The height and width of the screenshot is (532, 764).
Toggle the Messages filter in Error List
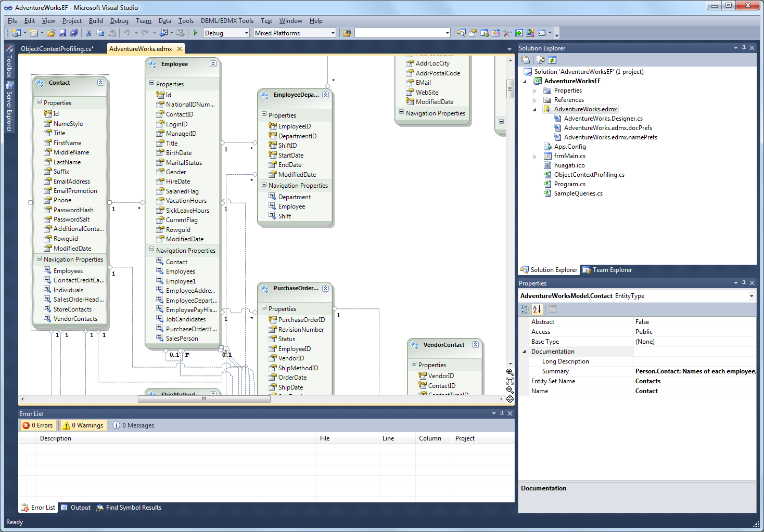(134, 425)
